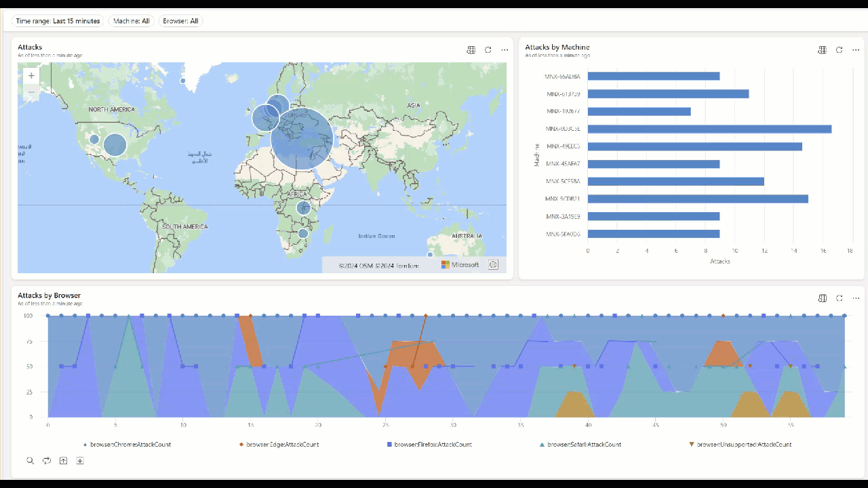
Task: Toggle browser:Chrome:AttackCount legend series
Action: [127, 445]
